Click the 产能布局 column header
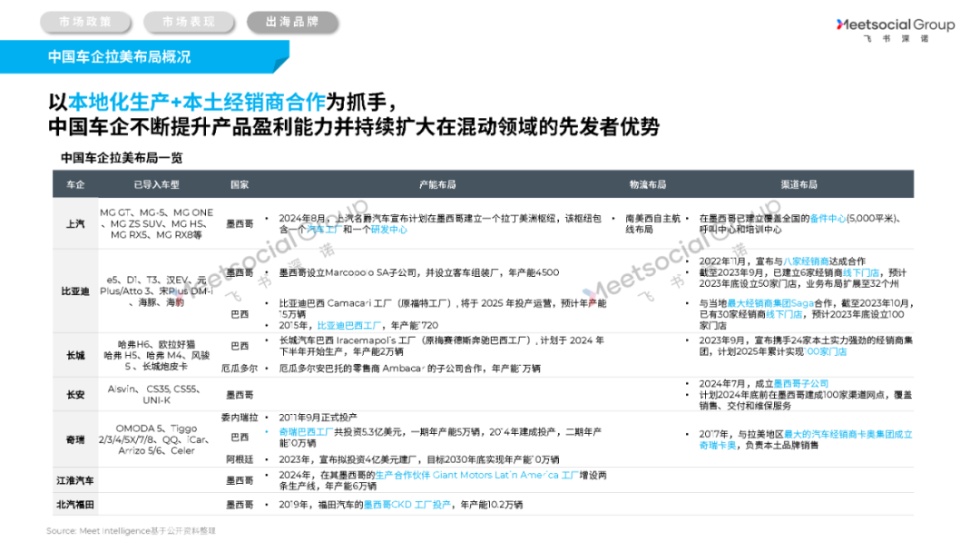 [437, 184]
